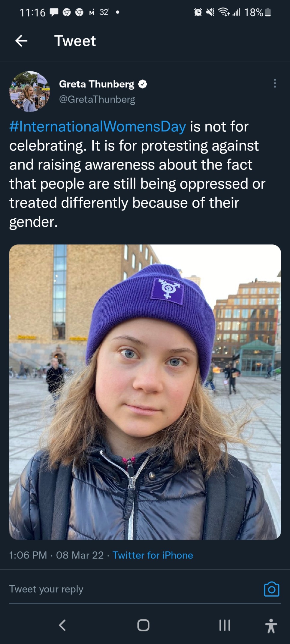Open the tweet photo in full view
The width and height of the screenshot is (290, 644).
145,392
